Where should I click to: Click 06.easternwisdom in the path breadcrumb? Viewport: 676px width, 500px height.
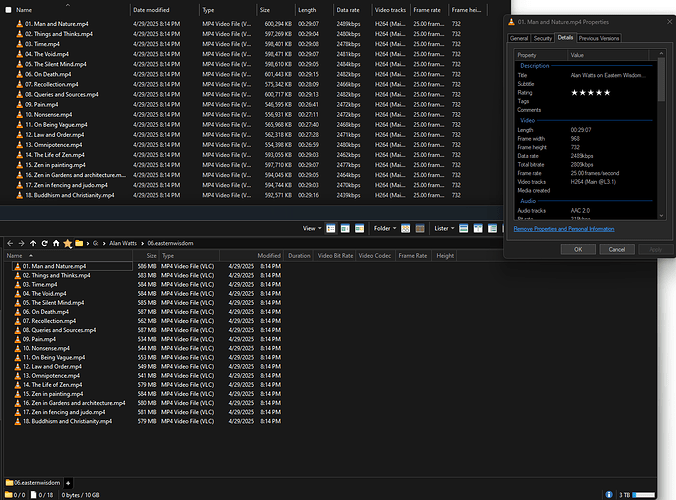(x=170, y=243)
